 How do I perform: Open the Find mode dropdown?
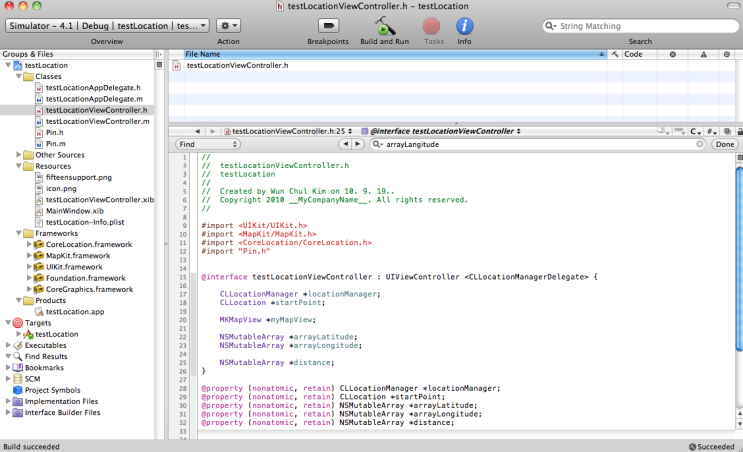pyautogui.click(x=208, y=145)
